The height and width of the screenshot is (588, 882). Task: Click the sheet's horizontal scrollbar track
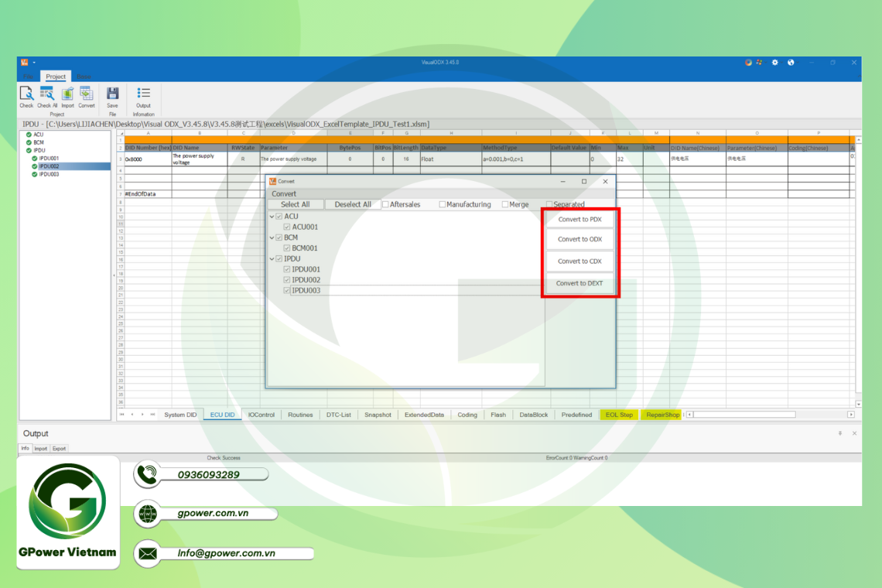click(x=771, y=415)
